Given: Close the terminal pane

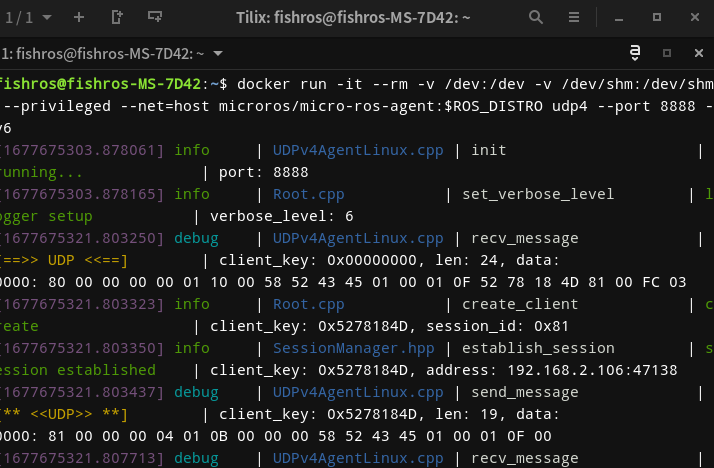Looking at the screenshot, I should click(697, 53).
